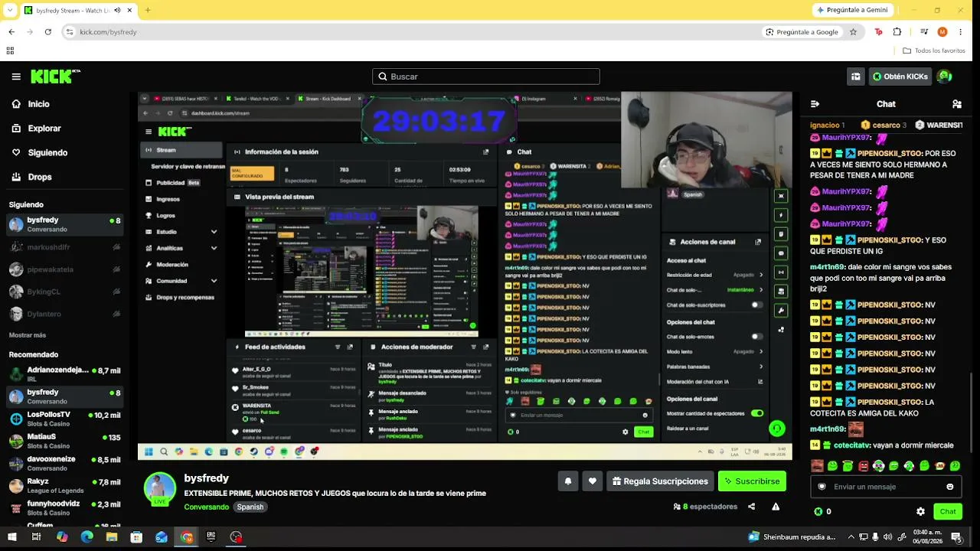Open the KICKs balance icon below the chat
980x551 pixels.
pyautogui.click(x=818, y=511)
